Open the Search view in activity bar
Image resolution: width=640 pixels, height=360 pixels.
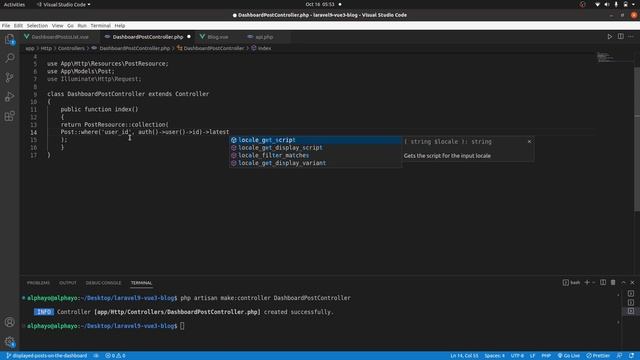pyautogui.click(x=9, y=58)
